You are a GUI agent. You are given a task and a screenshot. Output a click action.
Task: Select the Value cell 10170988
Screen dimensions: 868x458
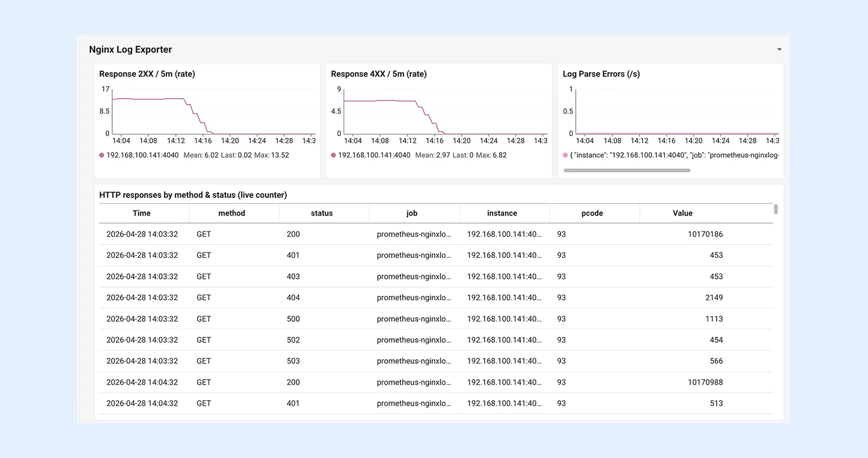pyautogui.click(x=705, y=382)
